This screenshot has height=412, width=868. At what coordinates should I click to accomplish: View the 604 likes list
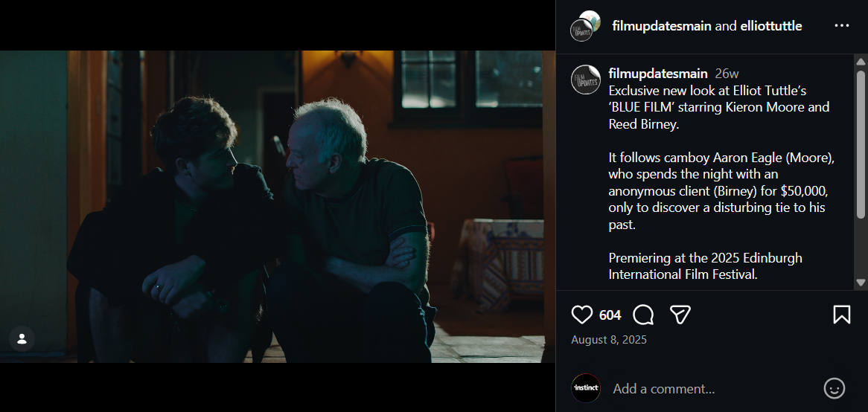(610, 315)
